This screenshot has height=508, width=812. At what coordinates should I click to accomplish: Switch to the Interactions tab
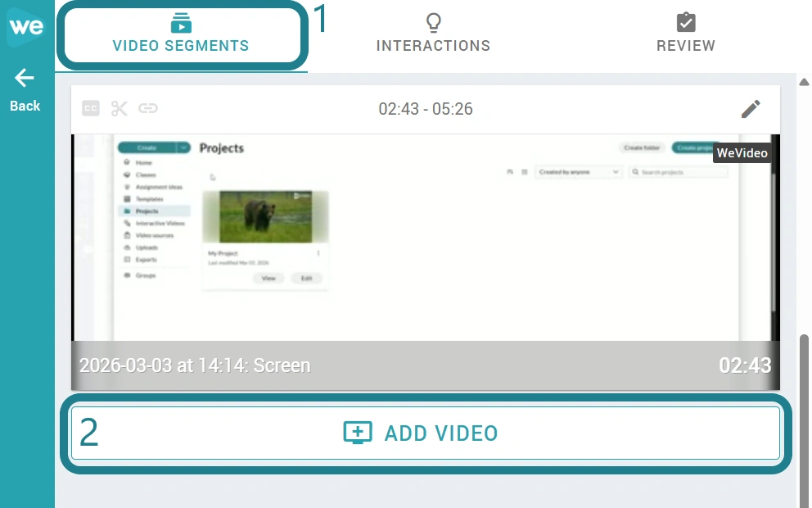point(433,34)
